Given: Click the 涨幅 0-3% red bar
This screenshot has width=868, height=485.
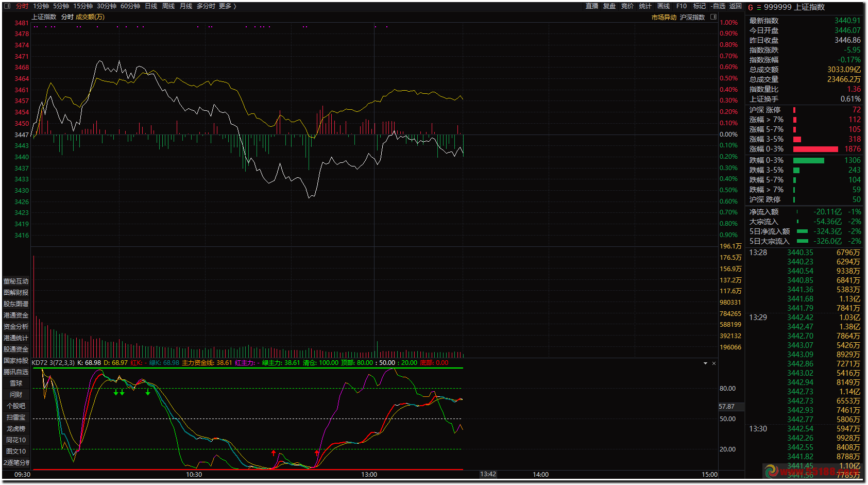Looking at the screenshot, I should tap(815, 149).
